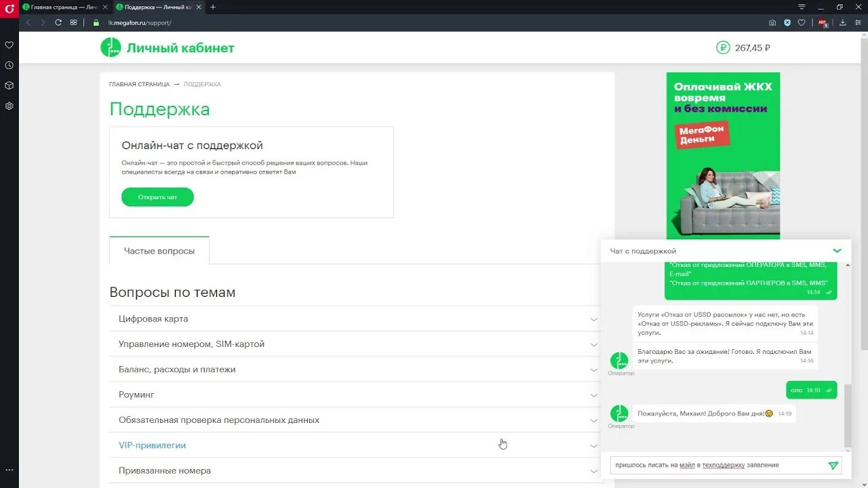Open the «Оплачивай ЖКХ» MegaFon Деньги banner
The width and height of the screenshot is (868, 488).
[x=723, y=156]
